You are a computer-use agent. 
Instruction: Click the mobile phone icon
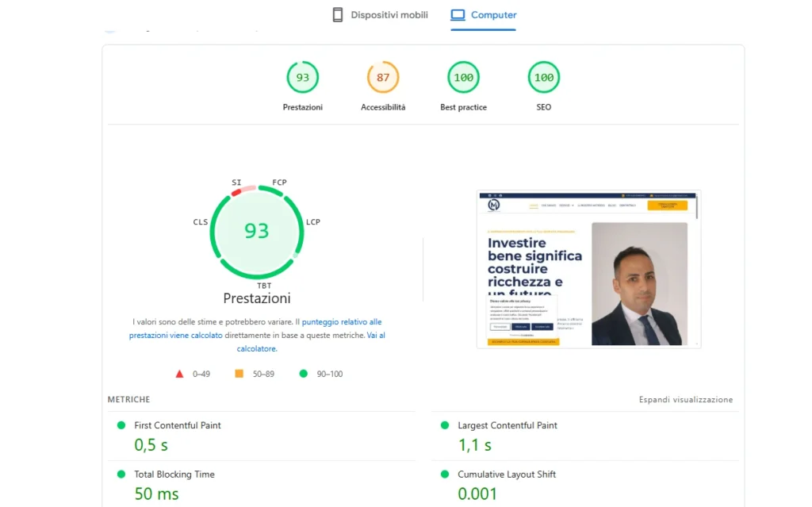[338, 15]
